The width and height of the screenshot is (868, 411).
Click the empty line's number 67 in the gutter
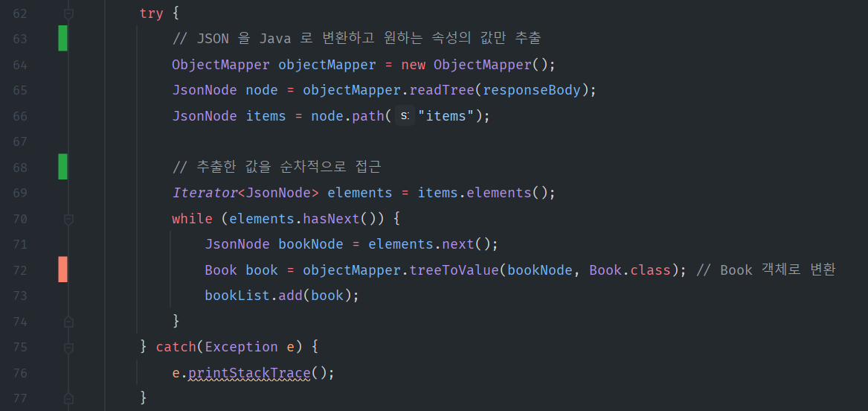coord(20,141)
